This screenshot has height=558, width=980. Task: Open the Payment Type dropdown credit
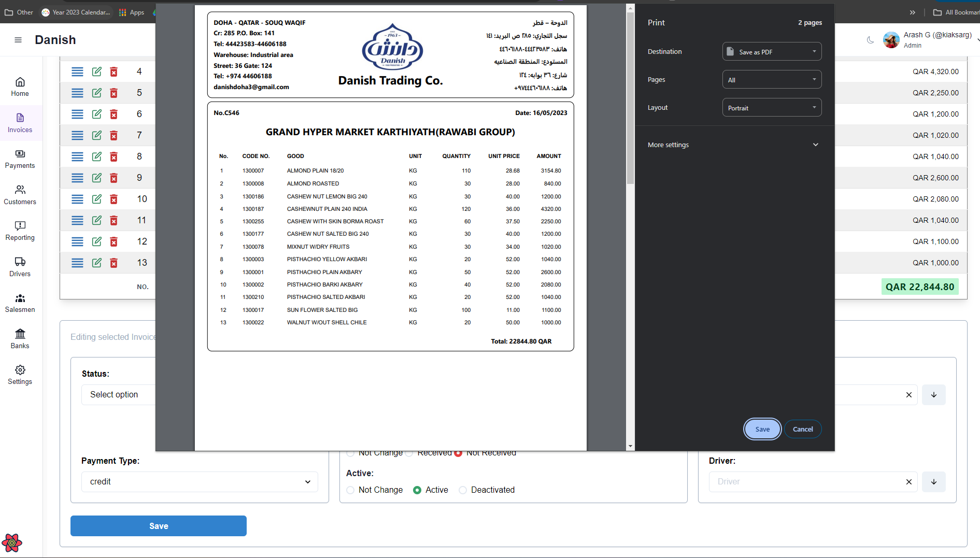(200, 482)
